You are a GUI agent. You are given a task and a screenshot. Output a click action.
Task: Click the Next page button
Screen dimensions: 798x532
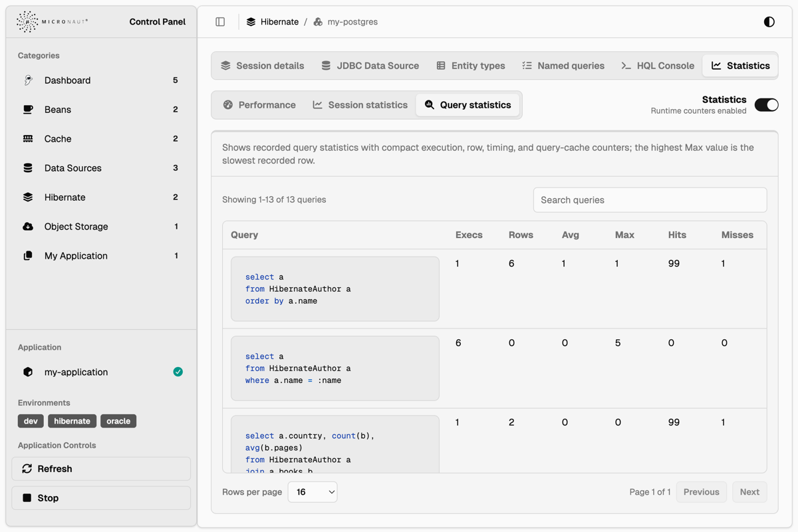click(749, 492)
